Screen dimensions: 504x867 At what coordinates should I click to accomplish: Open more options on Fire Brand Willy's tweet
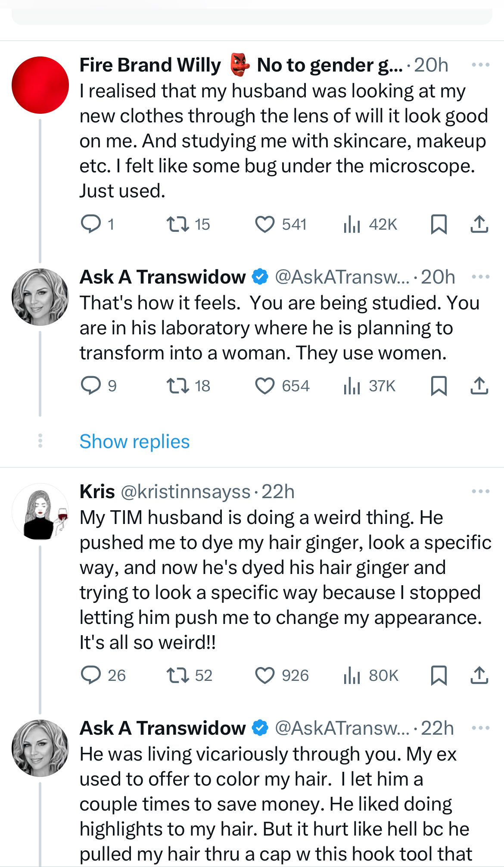click(x=480, y=65)
